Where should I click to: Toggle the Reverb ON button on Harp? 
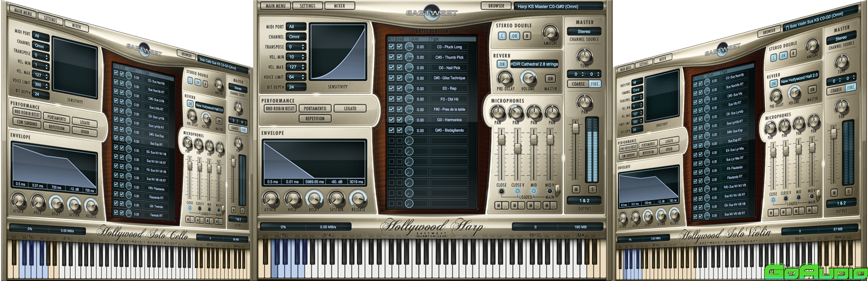coord(501,64)
